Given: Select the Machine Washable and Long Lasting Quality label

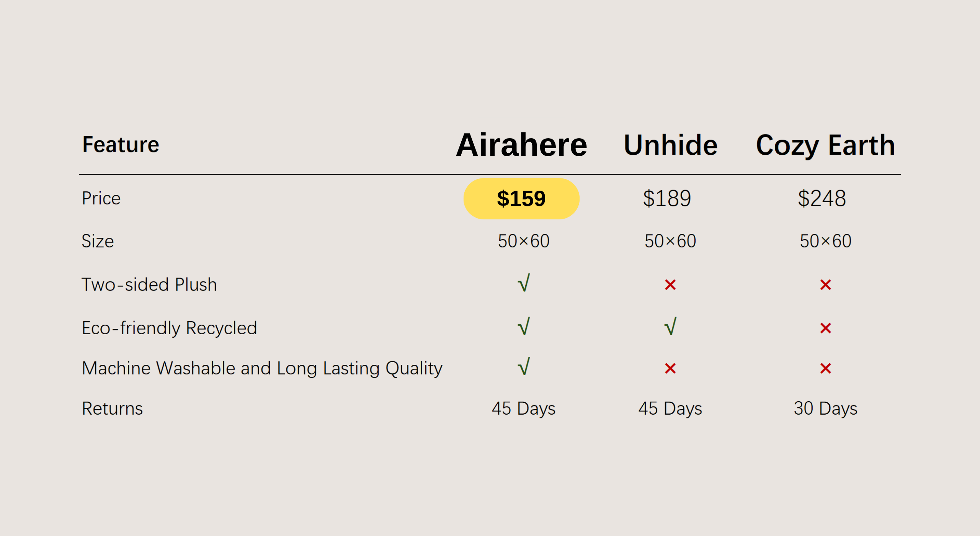Looking at the screenshot, I should 262,368.
